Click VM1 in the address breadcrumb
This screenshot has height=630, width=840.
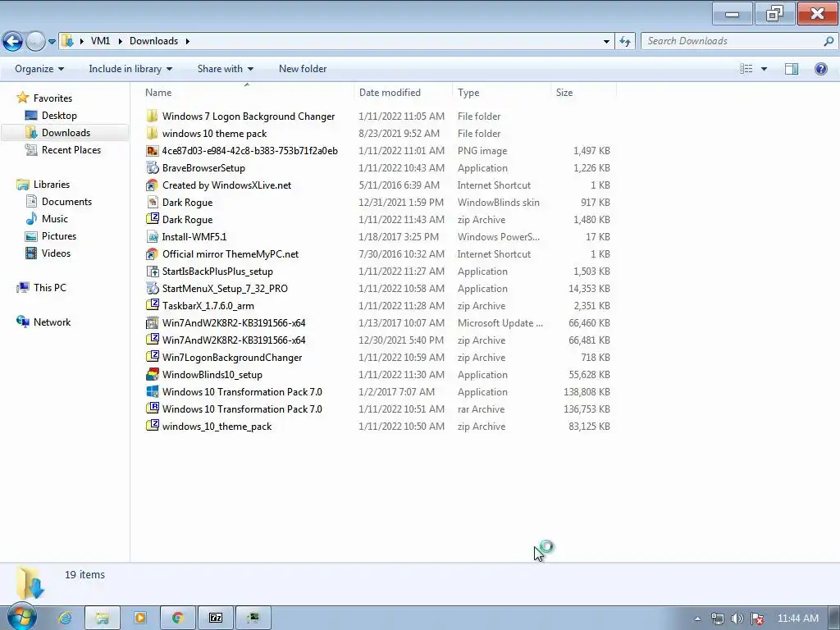100,41
